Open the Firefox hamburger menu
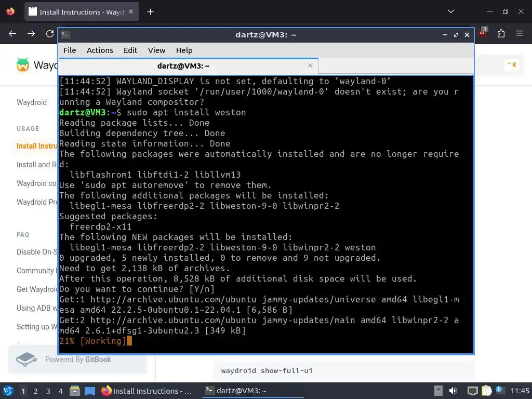532x399 pixels. tap(520, 33)
